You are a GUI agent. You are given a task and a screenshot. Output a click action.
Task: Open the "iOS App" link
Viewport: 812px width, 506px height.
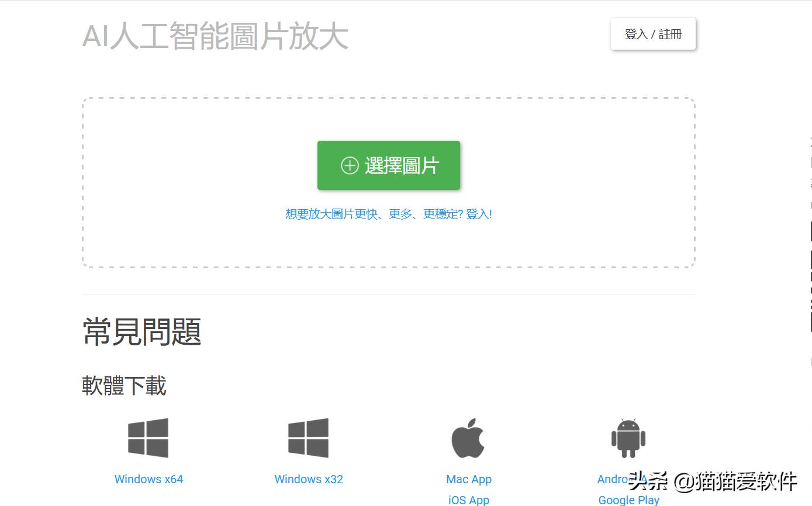(468, 500)
